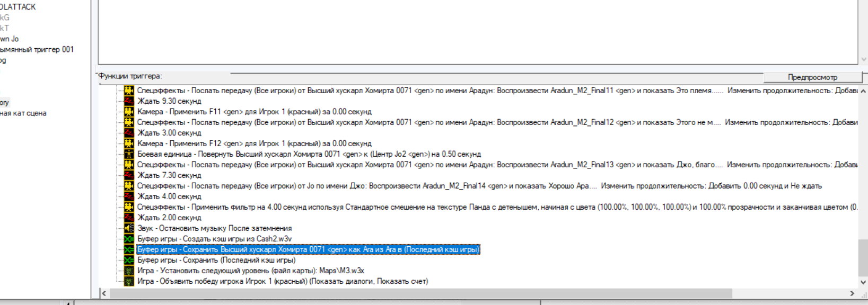The width and height of the screenshot is (868, 305).
Task: Select the Ждать 2.00 секунд action text
Action: [169, 218]
